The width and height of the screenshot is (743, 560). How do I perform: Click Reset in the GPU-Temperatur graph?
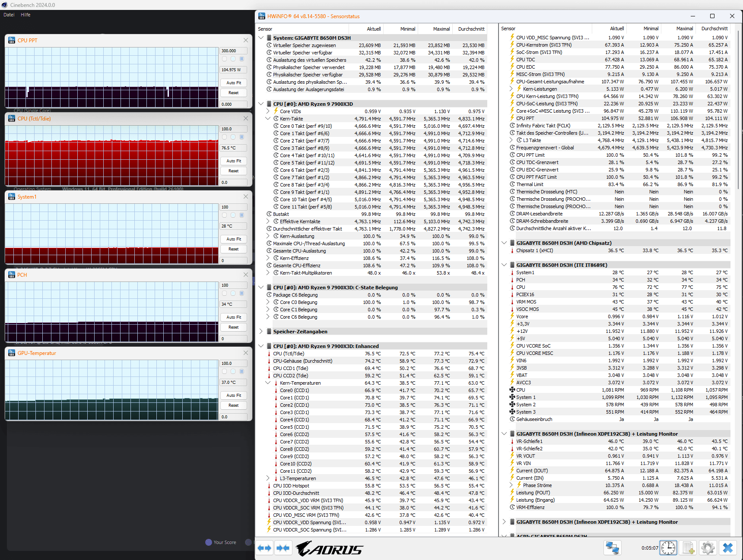[x=234, y=405]
